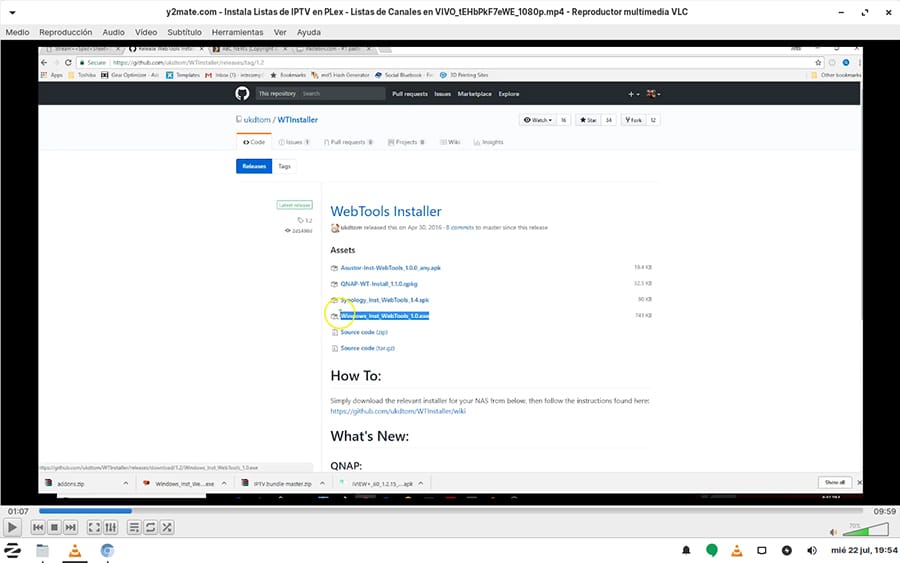The image size is (900, 563).
Task: Click the WTInstaller repository name in video
Action: point(297,119)
